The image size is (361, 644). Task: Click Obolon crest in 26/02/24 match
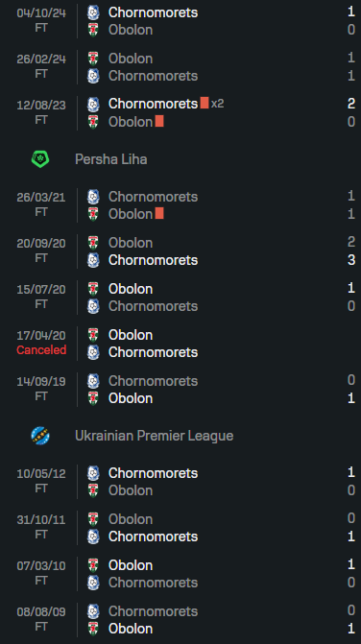(x=93, y=59)
